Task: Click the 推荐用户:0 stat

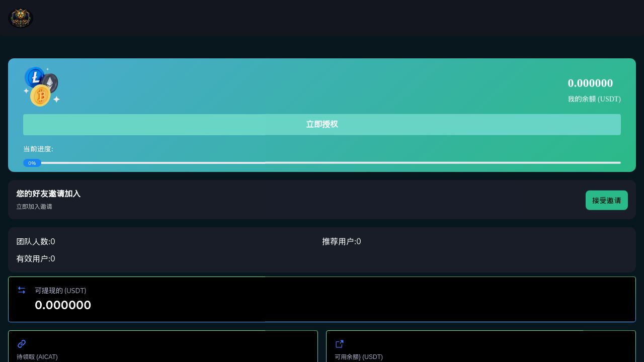Action: point(342,242)
